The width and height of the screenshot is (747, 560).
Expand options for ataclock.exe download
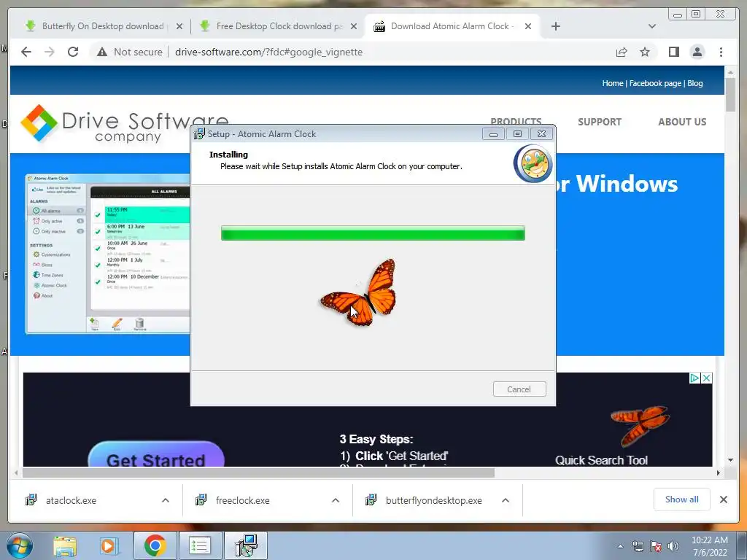[x=166, y=500]
